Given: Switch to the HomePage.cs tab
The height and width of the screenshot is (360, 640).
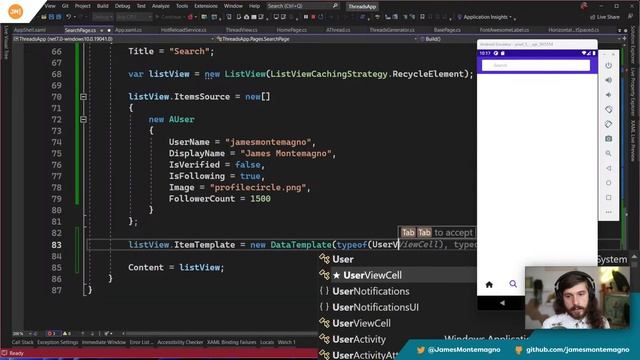Looking at the screenshot, I should (291, 30).
